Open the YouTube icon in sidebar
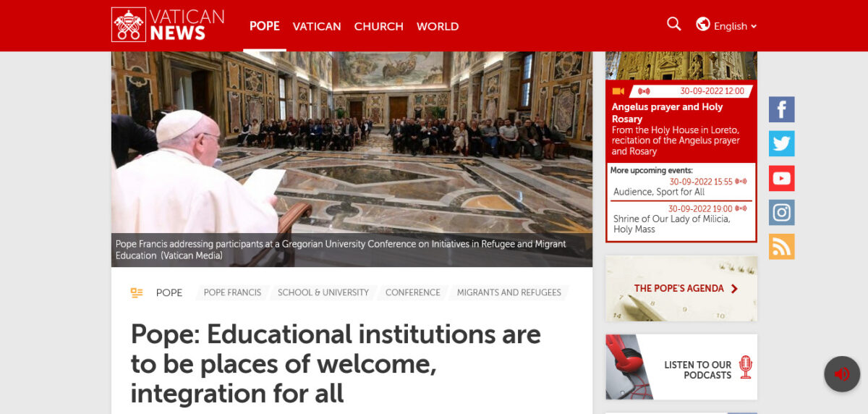868x414 pixels. 781,178
